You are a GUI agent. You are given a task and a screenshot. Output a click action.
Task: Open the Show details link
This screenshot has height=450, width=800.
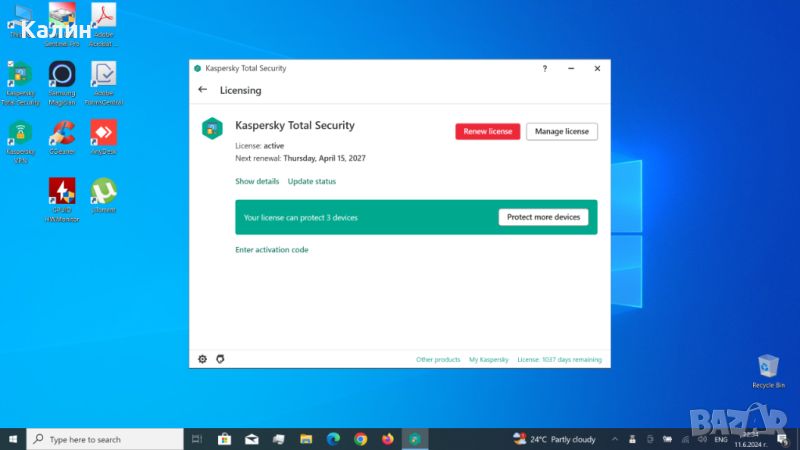[257, 181]
